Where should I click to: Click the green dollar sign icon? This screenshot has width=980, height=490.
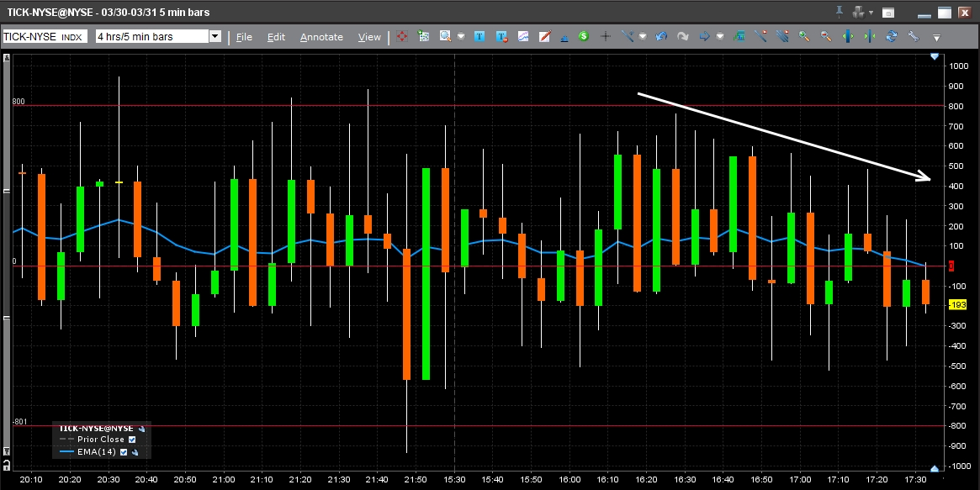pos(583,37)
